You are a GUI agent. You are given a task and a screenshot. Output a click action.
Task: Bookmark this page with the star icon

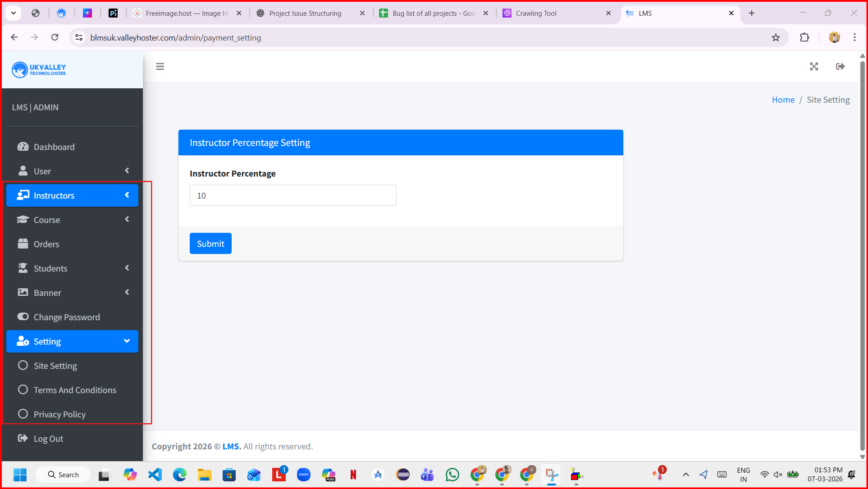point(776,37)
